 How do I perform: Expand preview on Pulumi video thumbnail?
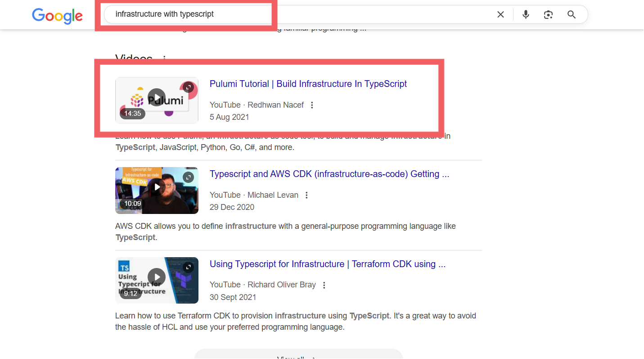[188, 87]
